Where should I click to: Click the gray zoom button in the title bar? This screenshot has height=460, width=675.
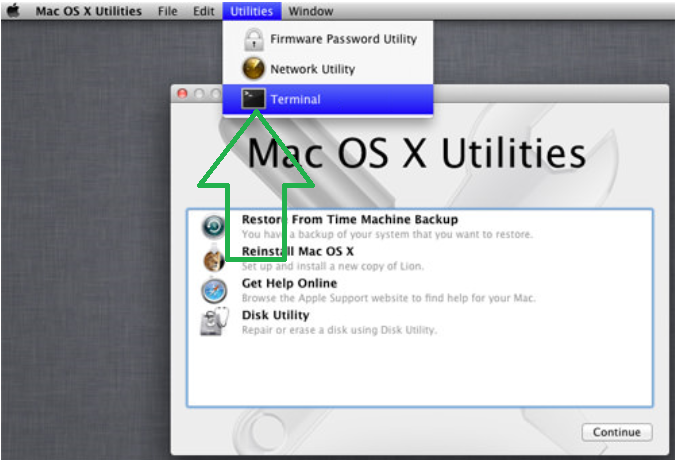213,93
